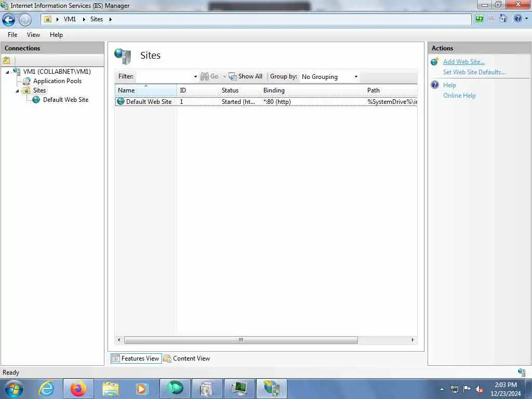Click the Help question mark icon in Actions
The image size is (532, 399).
coord(435,85)
